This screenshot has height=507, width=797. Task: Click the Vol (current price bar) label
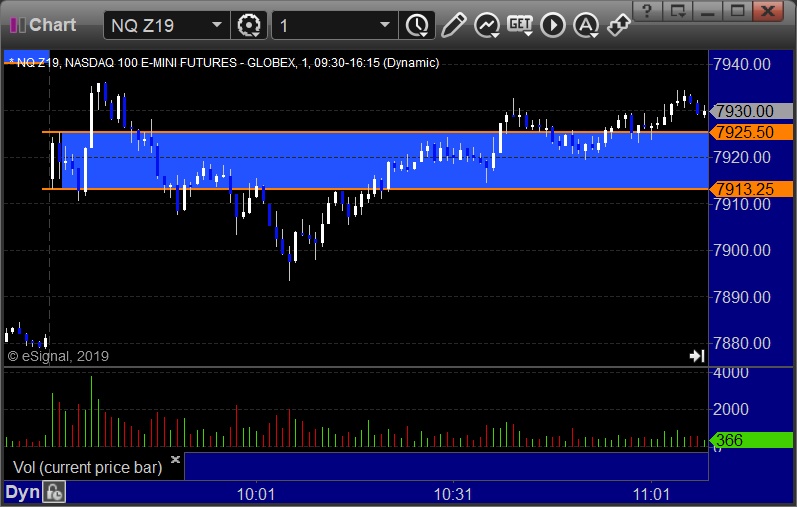[x=87, y=467]
